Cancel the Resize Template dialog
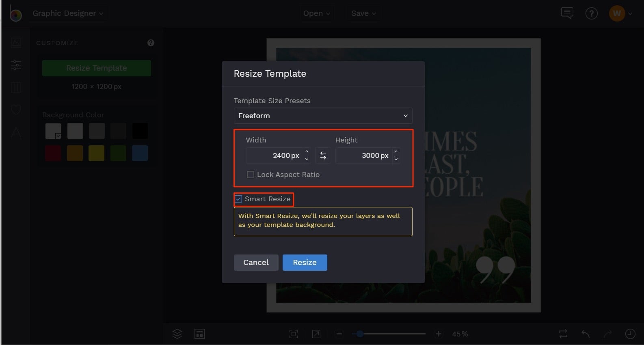 point(256,263)
